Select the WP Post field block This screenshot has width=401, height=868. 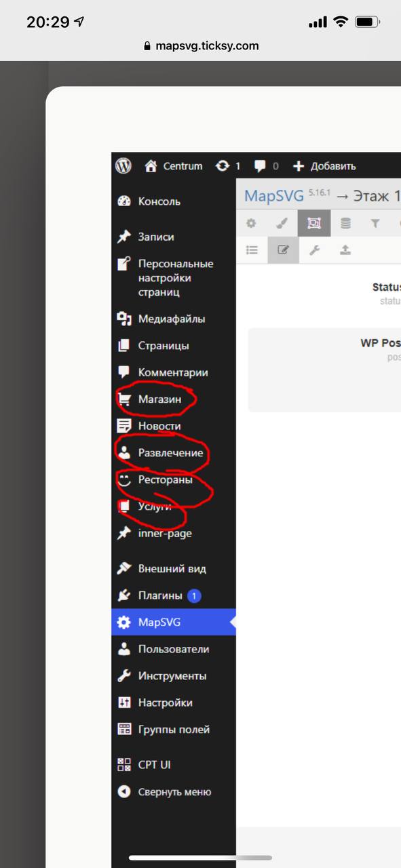(324, 370)
